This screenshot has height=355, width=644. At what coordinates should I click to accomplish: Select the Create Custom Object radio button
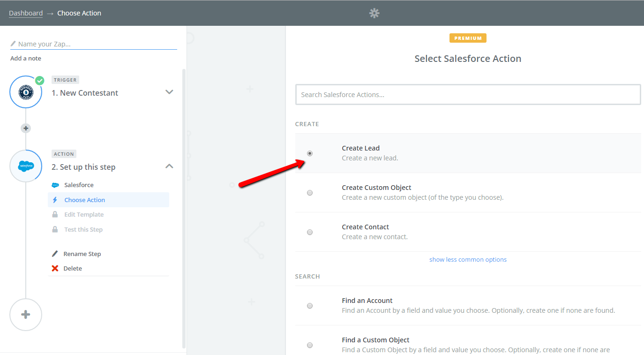310,193
